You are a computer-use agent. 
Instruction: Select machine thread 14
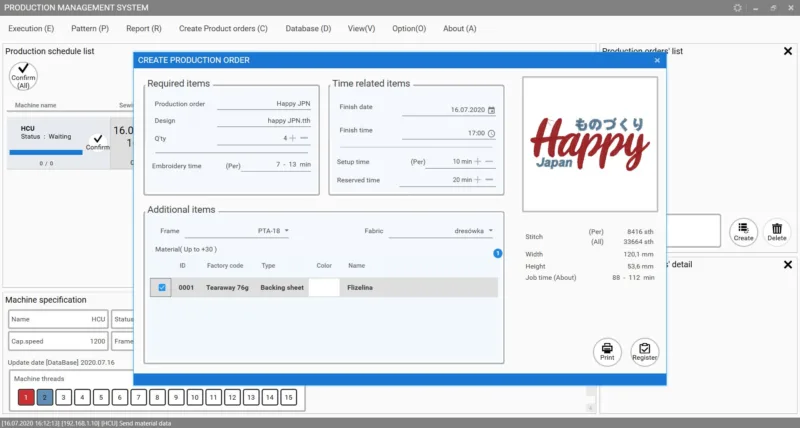[270, 397]
